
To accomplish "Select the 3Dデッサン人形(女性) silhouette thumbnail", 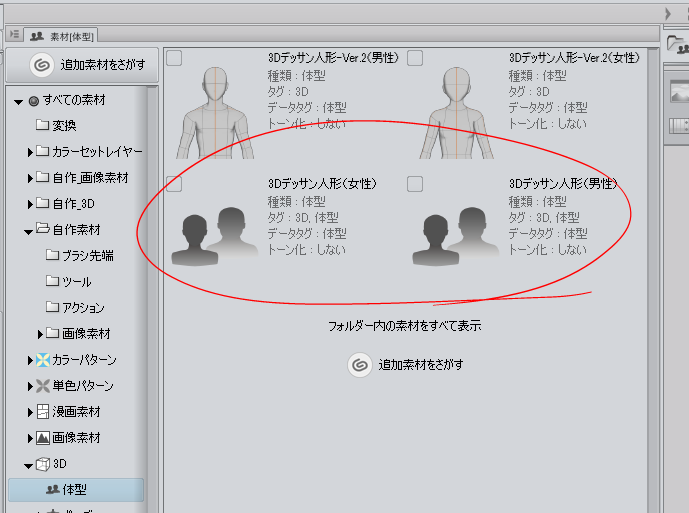I will point(214,236).
